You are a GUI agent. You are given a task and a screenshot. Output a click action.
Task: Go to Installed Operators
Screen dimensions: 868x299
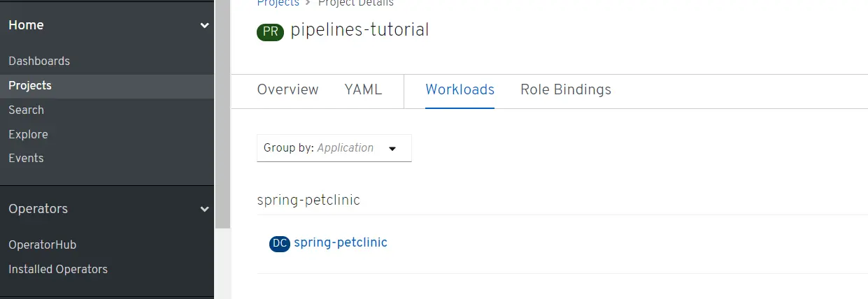tap(58, 269)
